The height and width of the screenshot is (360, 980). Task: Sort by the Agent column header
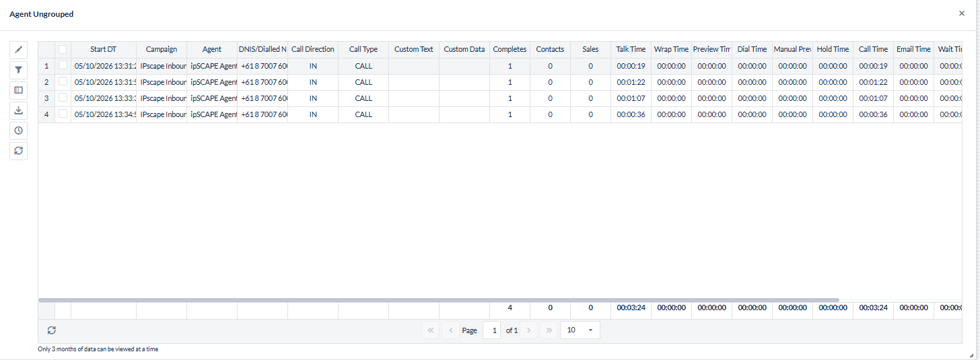[212, 49]
